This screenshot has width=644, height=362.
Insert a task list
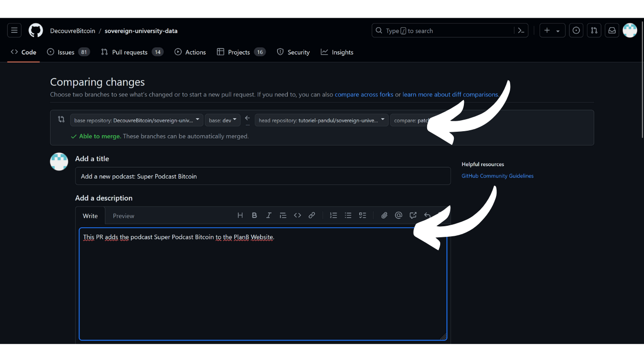pos(362,215)
